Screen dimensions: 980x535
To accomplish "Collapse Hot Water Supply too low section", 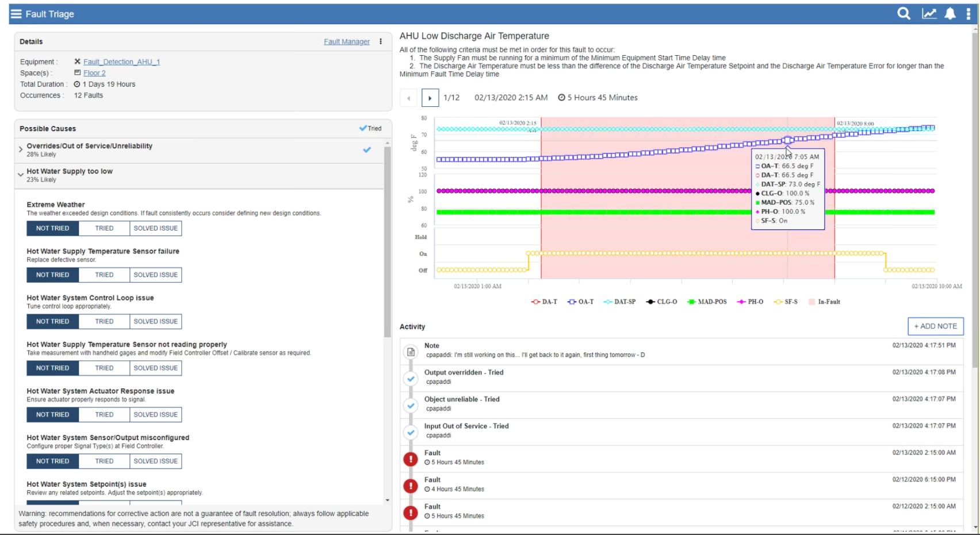I will point(21,175).
